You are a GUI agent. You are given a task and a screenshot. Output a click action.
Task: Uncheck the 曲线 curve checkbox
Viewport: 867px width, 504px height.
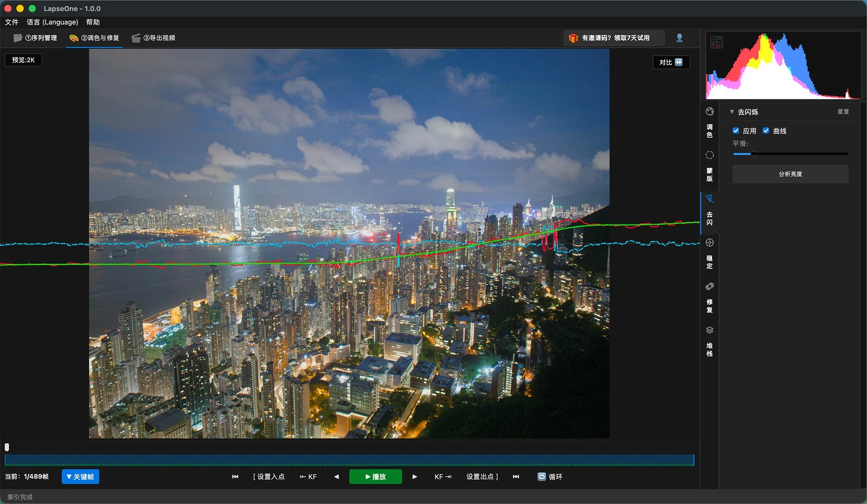pos(766,130)
